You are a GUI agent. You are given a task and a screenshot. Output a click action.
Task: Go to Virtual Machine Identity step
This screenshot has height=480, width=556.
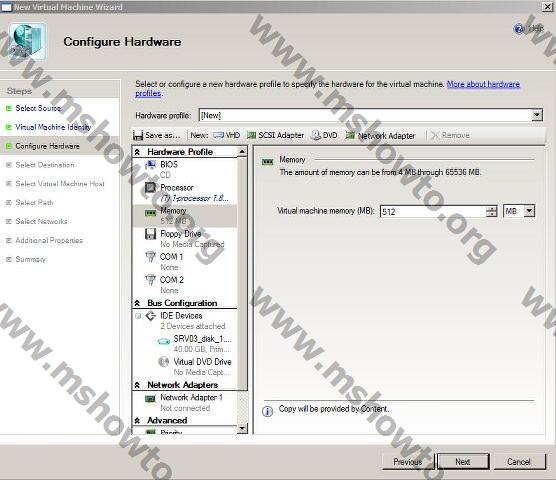point(53,127)
